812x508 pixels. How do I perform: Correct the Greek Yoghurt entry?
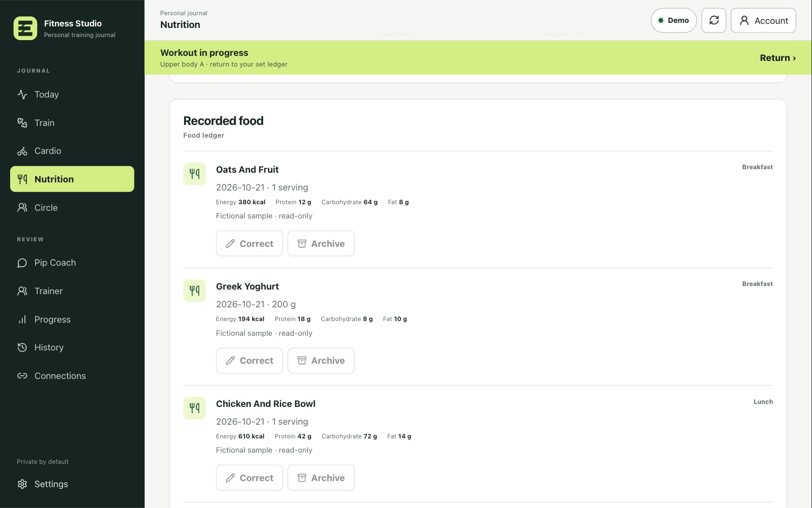249,361
